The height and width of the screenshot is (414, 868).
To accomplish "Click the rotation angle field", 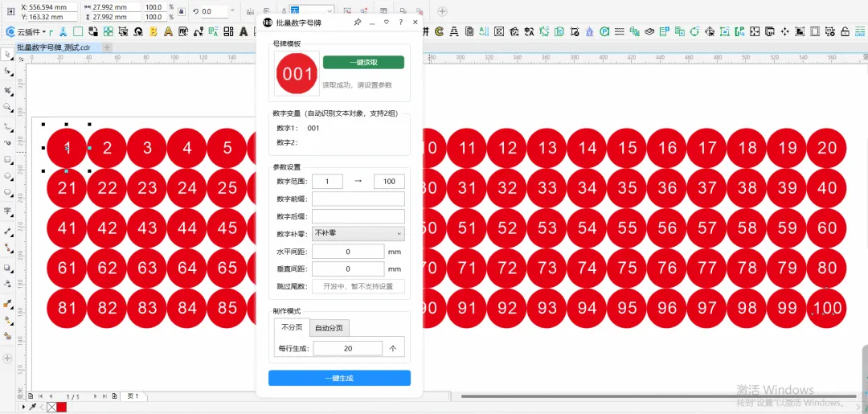I will [x=214, y=11].
